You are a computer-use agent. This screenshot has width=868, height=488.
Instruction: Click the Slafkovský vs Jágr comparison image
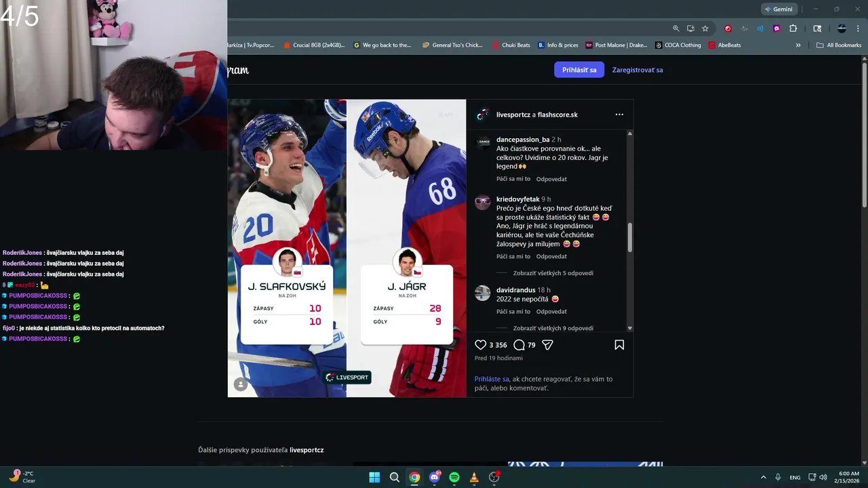click(347, 248)
